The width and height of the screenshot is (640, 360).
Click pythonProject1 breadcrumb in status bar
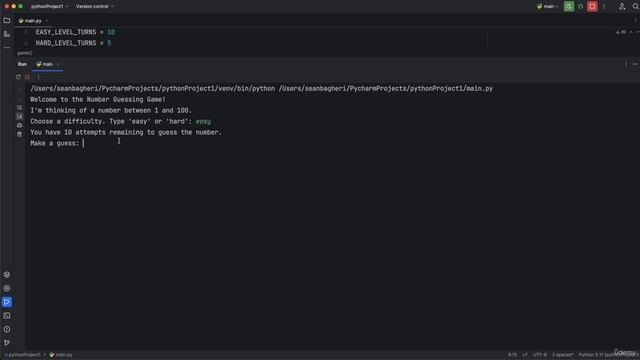(x=24, y=355)
